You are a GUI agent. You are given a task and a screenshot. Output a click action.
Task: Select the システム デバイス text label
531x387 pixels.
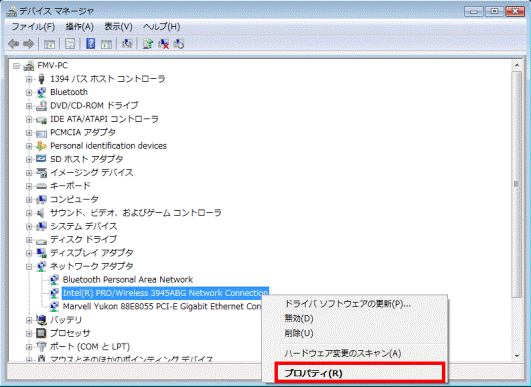click(83, 226)
